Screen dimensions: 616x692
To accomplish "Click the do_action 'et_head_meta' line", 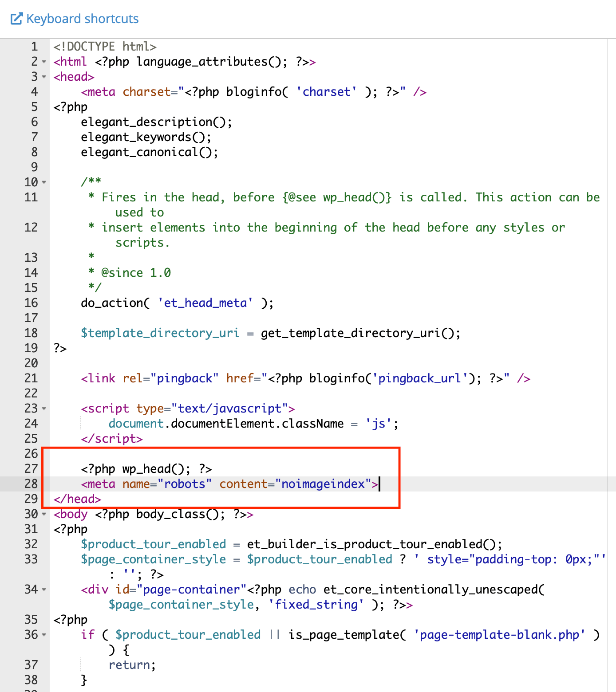I will click(177, 303).
